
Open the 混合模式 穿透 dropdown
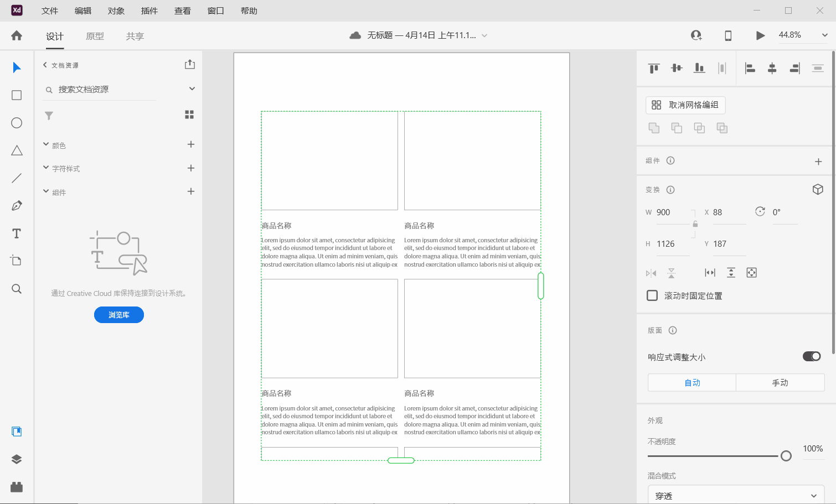(736, 494)
